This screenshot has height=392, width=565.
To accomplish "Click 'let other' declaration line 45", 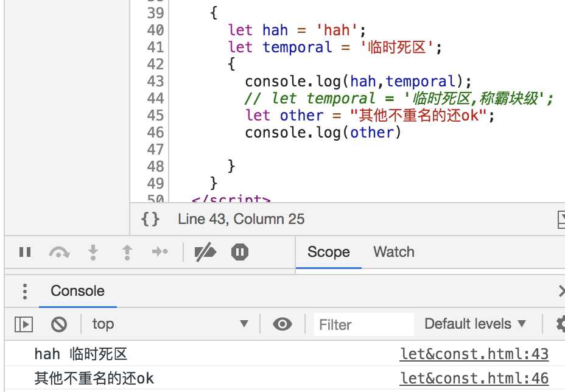I will [x=370, y=116].
